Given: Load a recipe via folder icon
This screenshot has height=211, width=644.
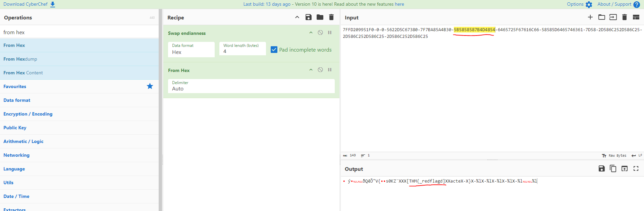Looking at the screenshot, I should [320, 17].
